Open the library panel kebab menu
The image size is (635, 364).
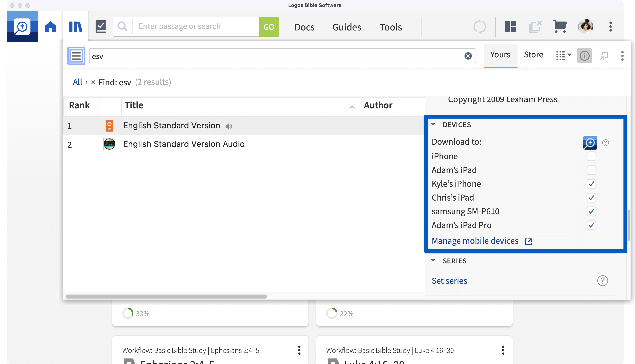click(x=622, y=56)
